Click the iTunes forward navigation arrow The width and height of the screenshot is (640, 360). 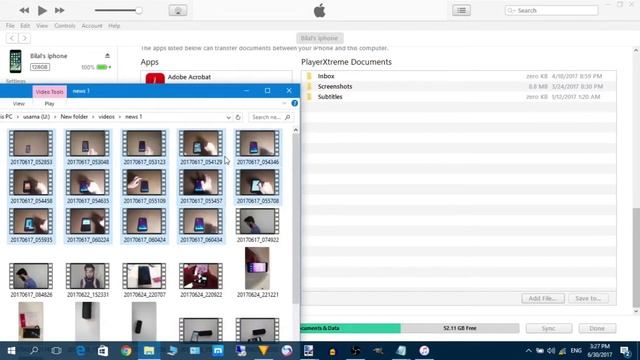24,38
